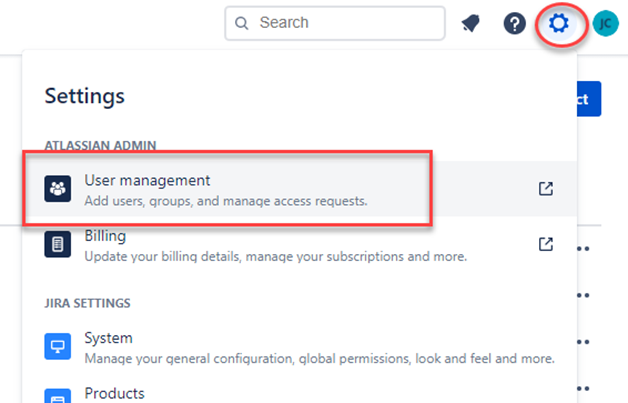Click the Search input field
Image resolution: width=628 pixels, height=403 pixels.
pos(335,23)
